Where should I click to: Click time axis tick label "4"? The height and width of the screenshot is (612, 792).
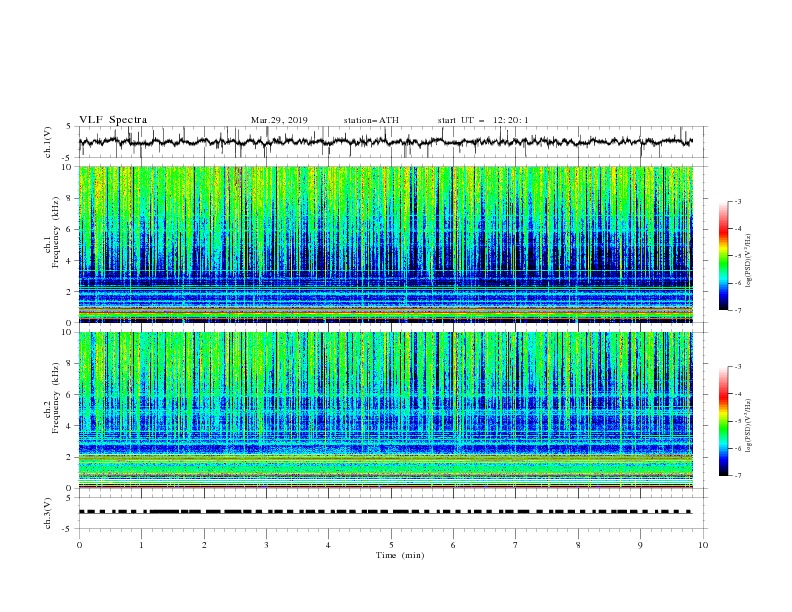pos(328,545)
